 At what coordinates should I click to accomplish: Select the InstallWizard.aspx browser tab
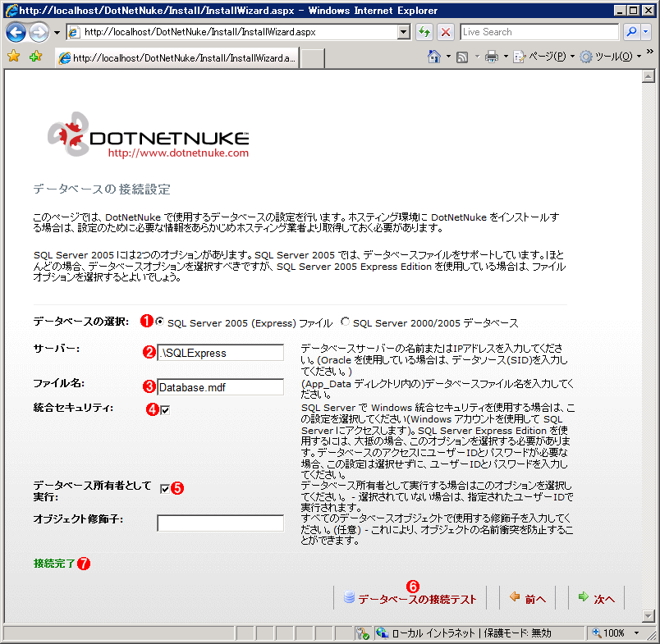177,58
